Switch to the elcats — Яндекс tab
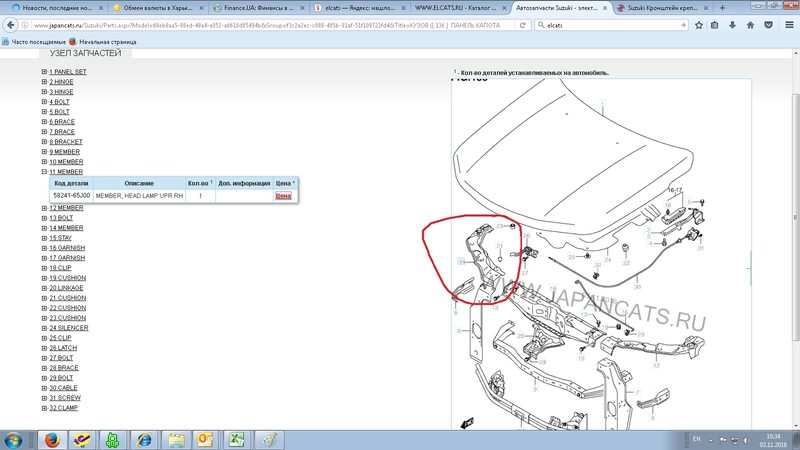 coord(359,8)
